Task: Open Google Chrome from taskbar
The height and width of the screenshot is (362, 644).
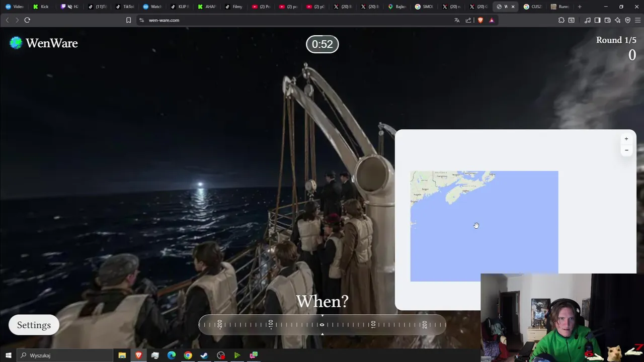Action: 188,355
